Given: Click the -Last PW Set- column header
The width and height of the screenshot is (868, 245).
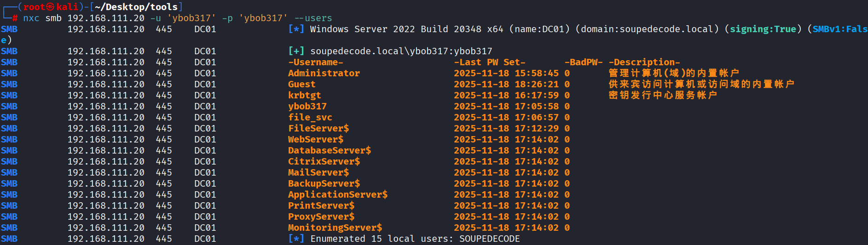Looking at the screenshot, I should click(x=490, y=62).
